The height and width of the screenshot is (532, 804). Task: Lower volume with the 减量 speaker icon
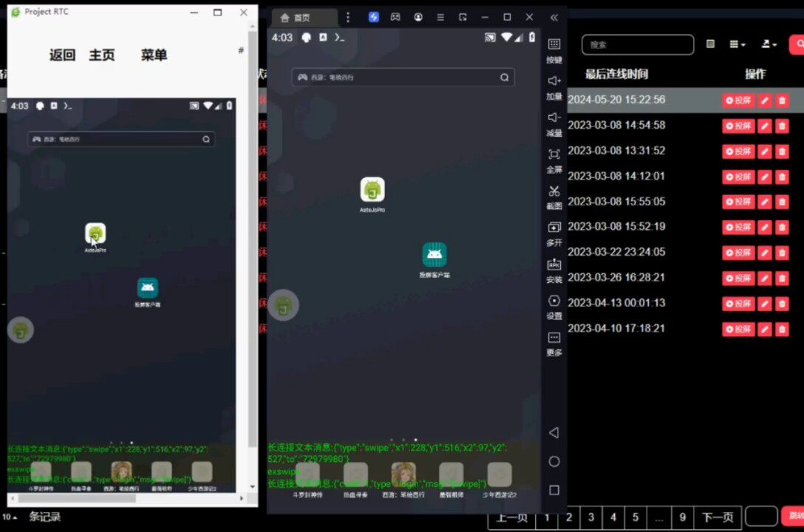coord(553,117)
